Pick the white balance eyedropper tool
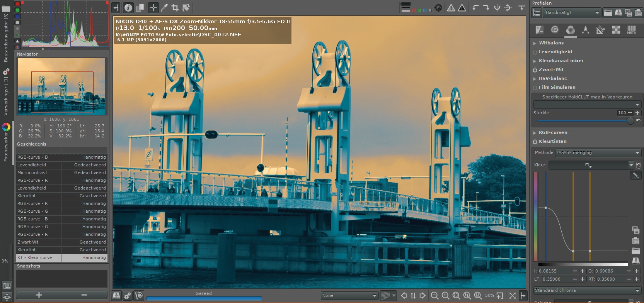Image resolution: width=644 pixels, height=303 pixels. [x=164, y=8]
